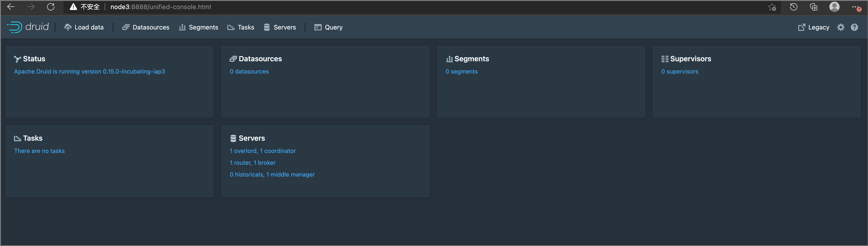Click browser back arrow
868x246 pixels.
coord(11,7)
